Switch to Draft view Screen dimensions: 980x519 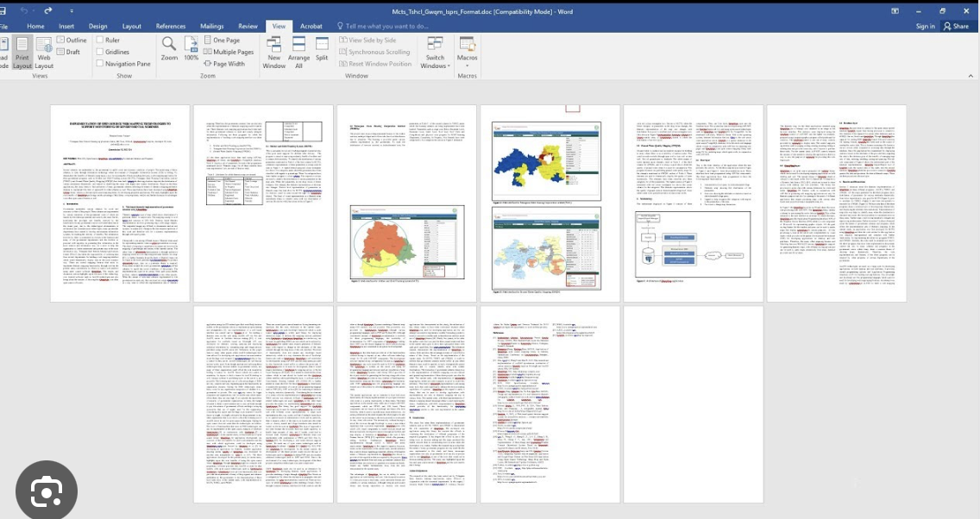tap(68, 52)
